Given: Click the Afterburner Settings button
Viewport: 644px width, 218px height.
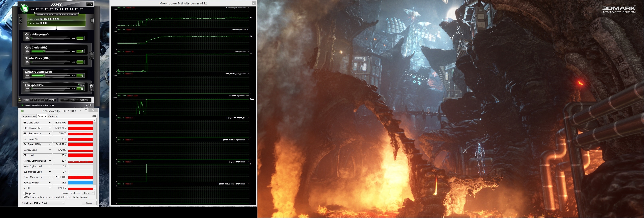Looking at the screenshot, I should (x=84, y=100).
